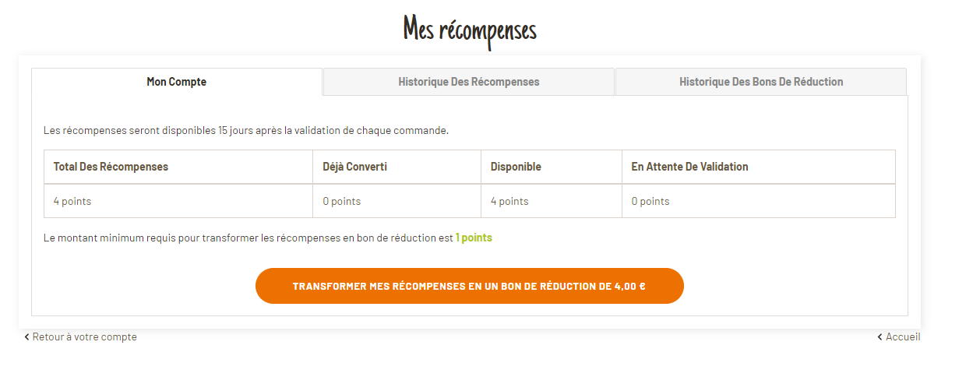This screenshot has width=980, height=377.
Task: Go to the Accueil link
Action: pyautogui.click(x=903, y=337)
